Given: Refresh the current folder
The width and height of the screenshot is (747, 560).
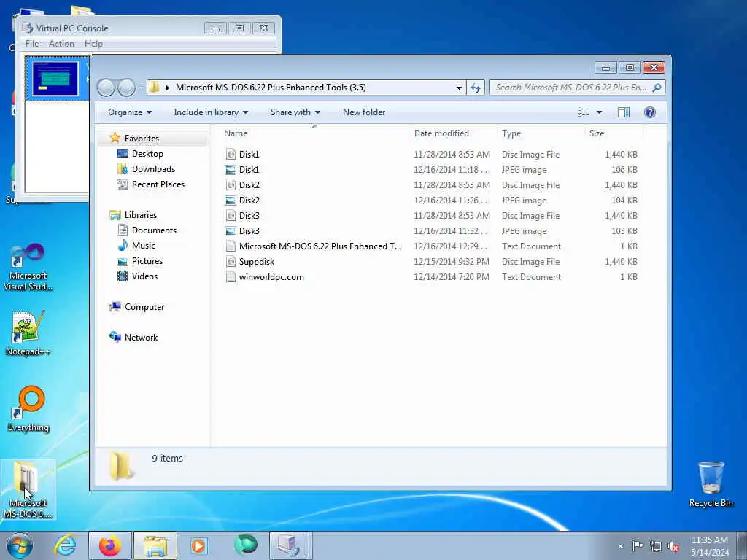Looking at the screenshot, I should [x=476, y=87].
